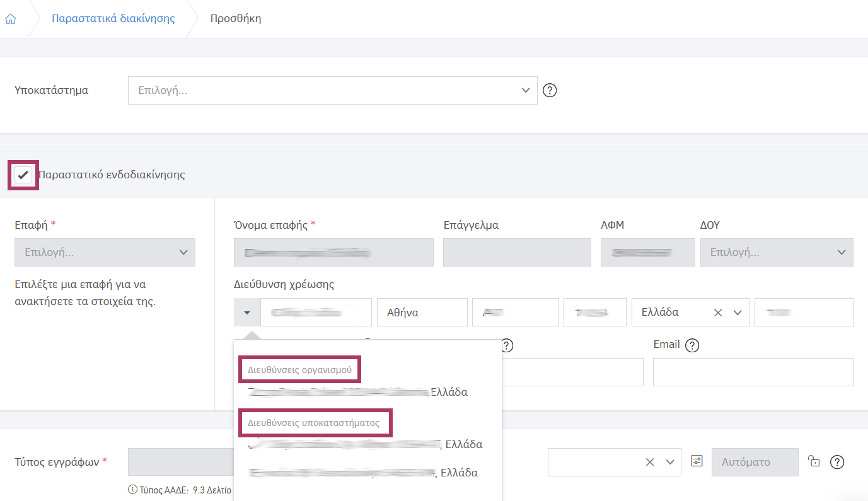Open the ΔΟΥ dropdown

[840, 252]
